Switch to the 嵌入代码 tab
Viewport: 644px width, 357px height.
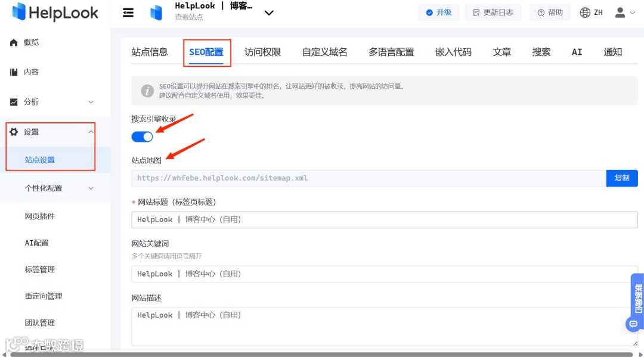tap(453, 52)
